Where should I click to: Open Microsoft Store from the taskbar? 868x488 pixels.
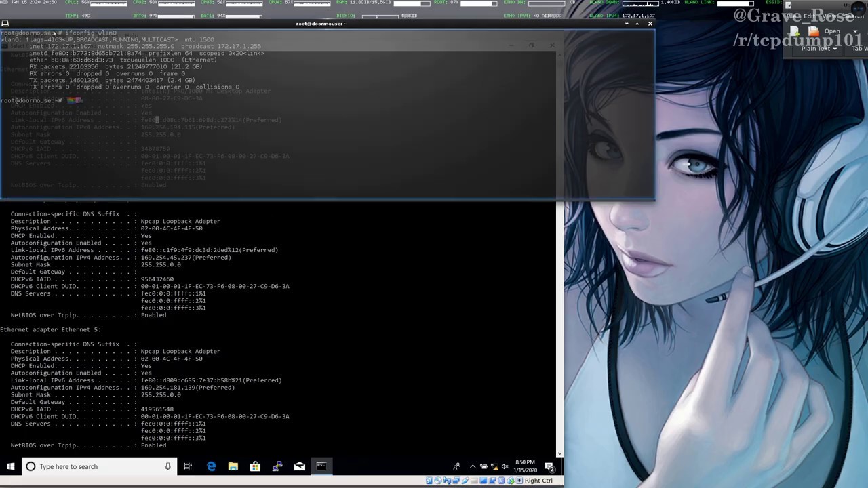(x=255, y=466)
